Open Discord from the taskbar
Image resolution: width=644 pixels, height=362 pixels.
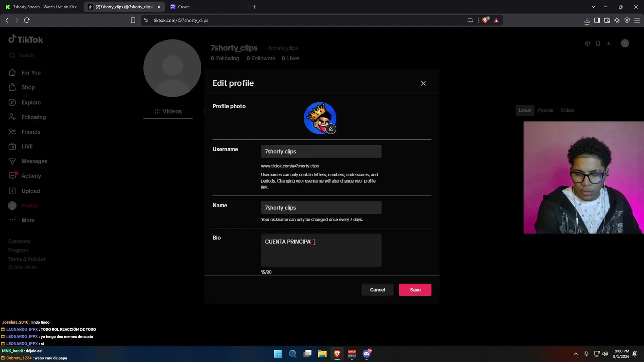pos(367,354)
